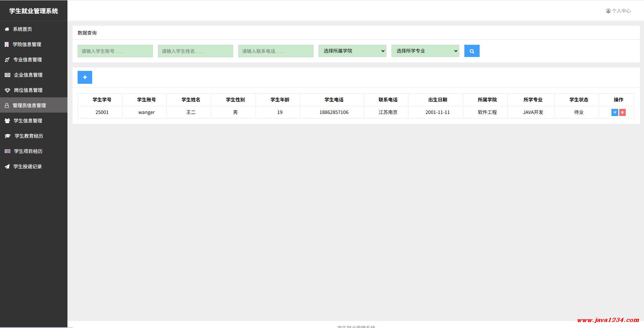Image resolution: width=644 pixels, height=328 pixels.
Task: Go to 专业信息管理 menu item
Action: (27, 60)
